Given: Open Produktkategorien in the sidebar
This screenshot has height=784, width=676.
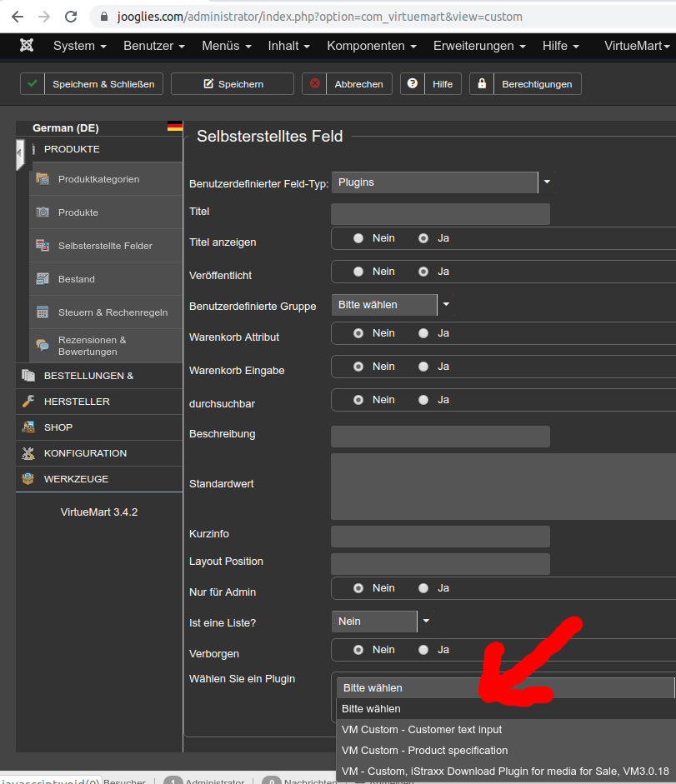Looking at the screenshot, I should (x=98, y=179).
